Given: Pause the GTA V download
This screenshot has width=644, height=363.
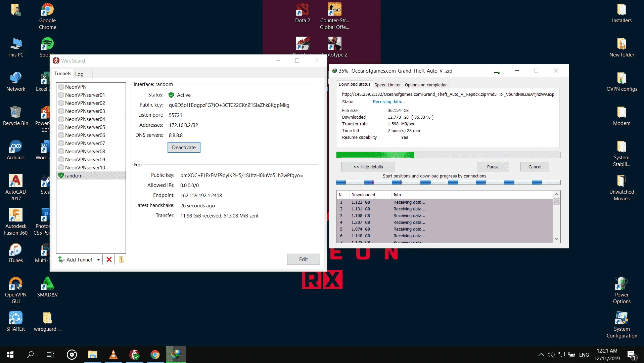Looking at the screenshot, I should coord(493,167).
